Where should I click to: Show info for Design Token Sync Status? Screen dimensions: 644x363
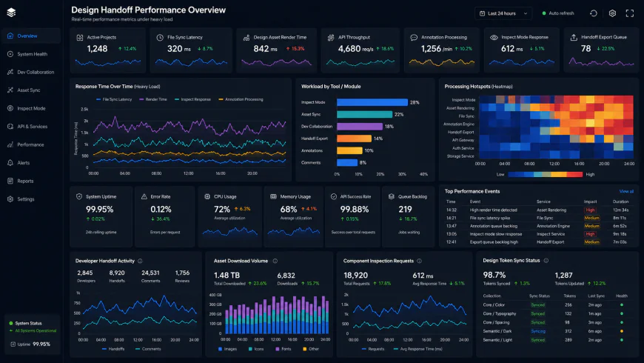point(546,261)
